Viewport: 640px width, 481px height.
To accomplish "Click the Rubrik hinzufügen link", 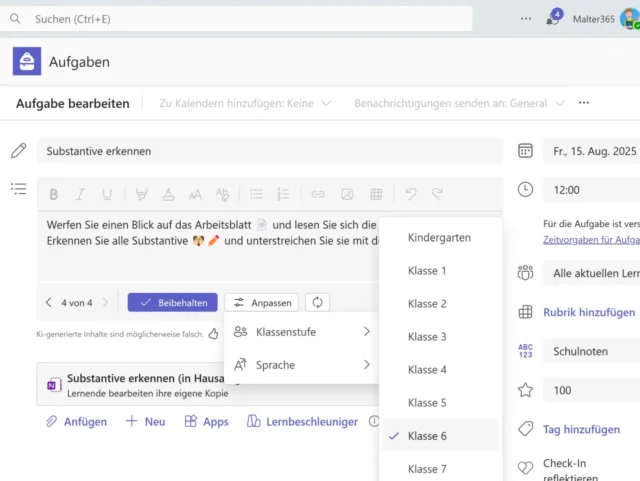I will pos(588,312).
